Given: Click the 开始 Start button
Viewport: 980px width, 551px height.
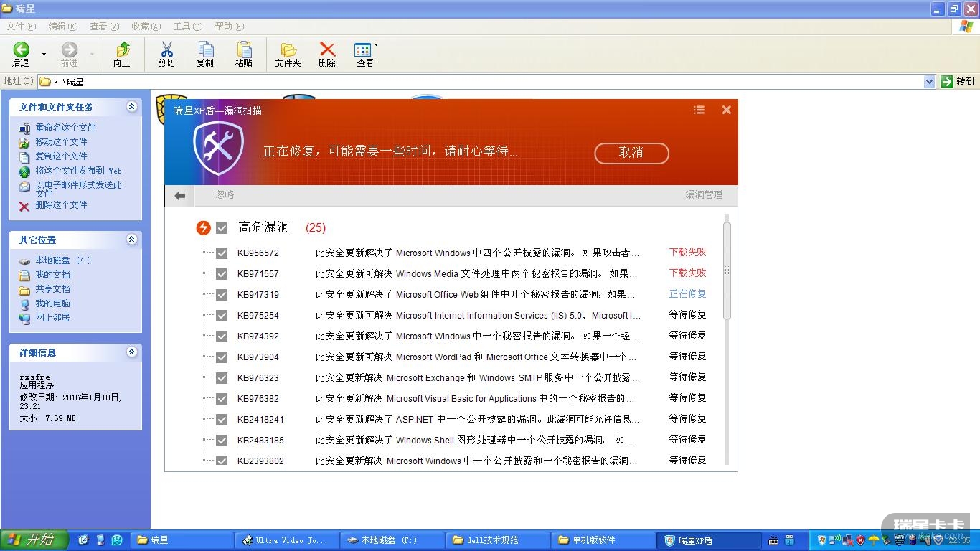Looking at the screenshot, I should (x=34, y=540).
